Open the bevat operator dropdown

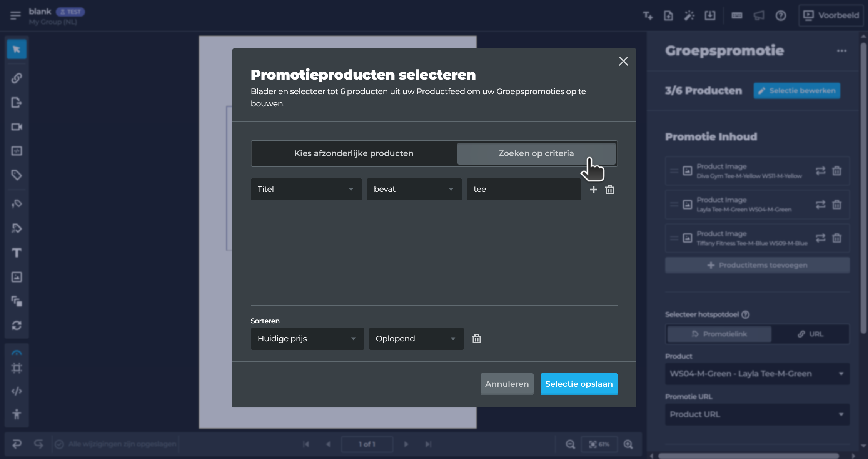pos(414,189)
